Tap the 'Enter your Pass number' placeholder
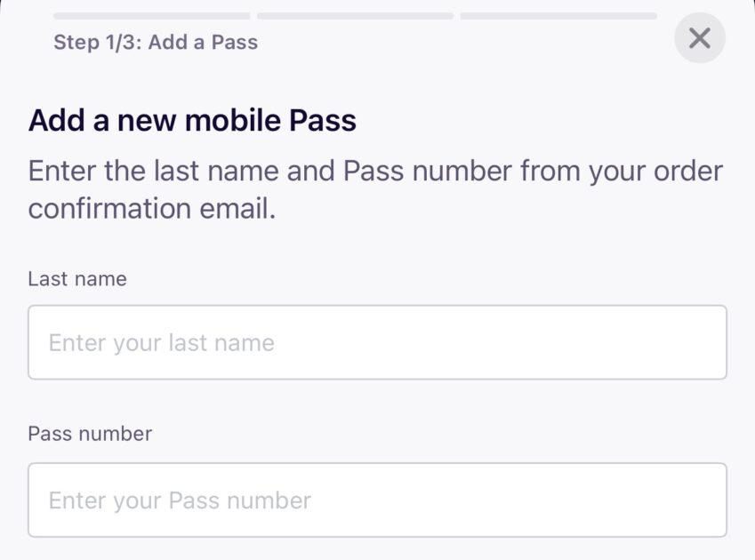 (180, 500)
